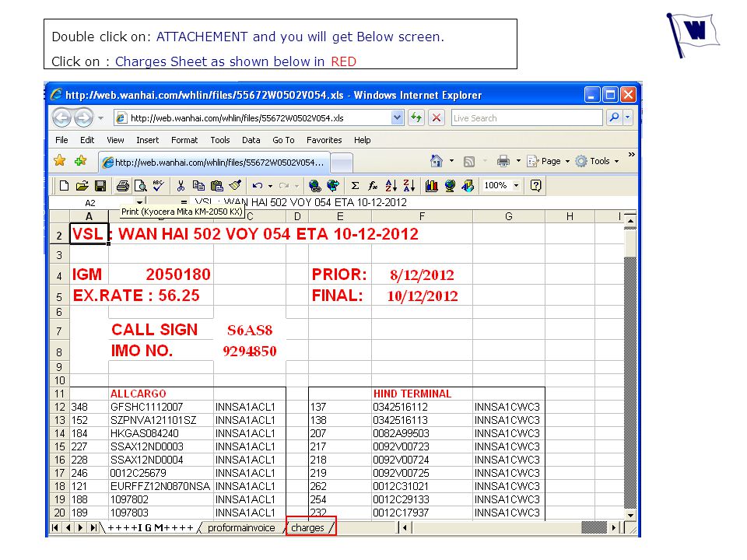Open the Edit menu
This screenshot has width=747, height=560.
point(87,140)
